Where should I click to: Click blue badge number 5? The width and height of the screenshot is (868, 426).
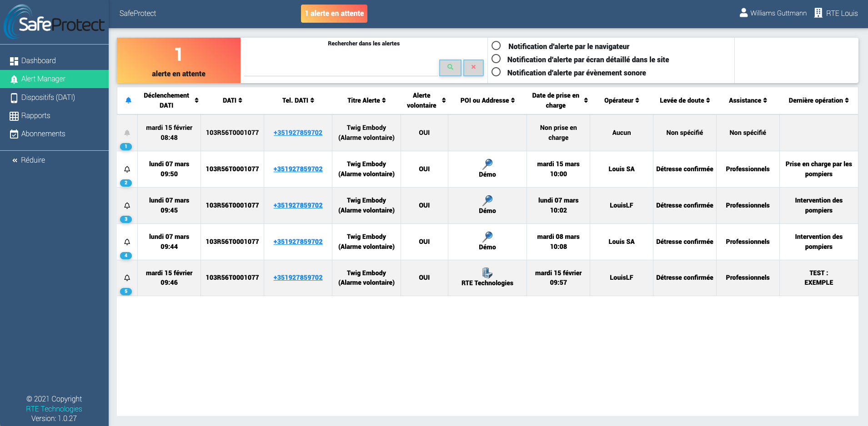tap(126, 291)
